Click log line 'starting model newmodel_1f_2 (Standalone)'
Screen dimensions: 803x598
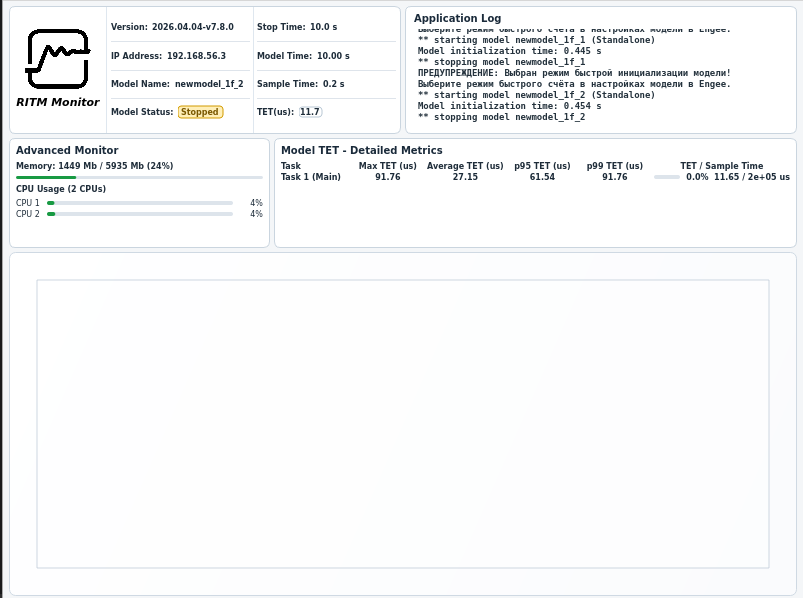pos(536,95)
